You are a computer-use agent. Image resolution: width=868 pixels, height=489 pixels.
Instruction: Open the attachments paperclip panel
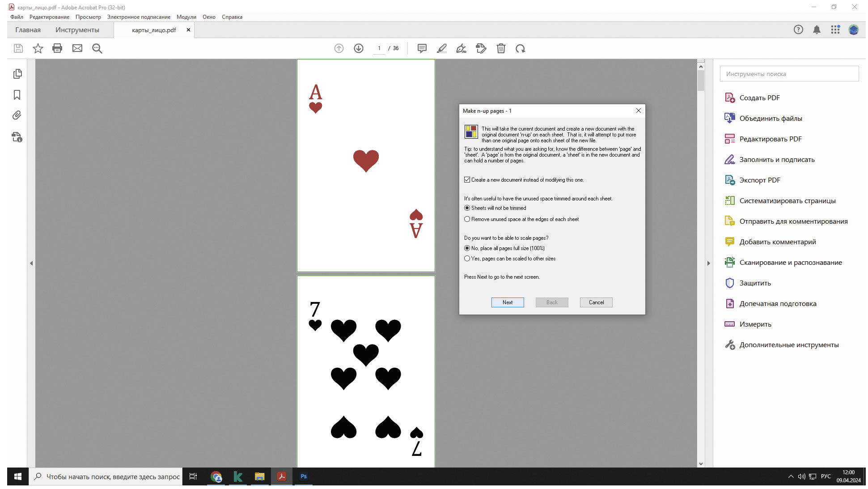pyautogui.click(x=17, y=115)
